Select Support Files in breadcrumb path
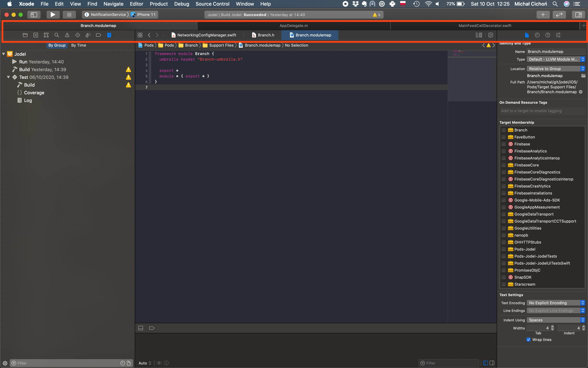Screen dimensions: 588x368 click(218, 45)
